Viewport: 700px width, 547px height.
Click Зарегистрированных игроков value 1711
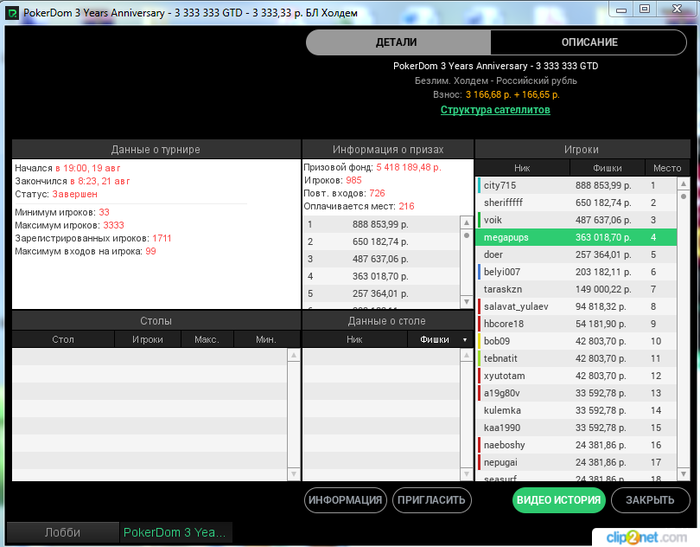[x=162, y=238]
